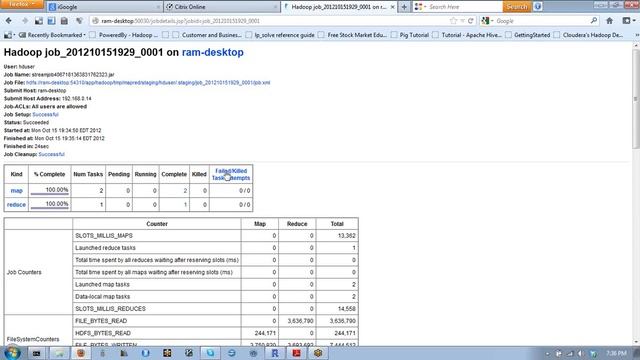Select the Hadoop job_201210151929_0001 tab
640x360 pixels.
[339, 7]
